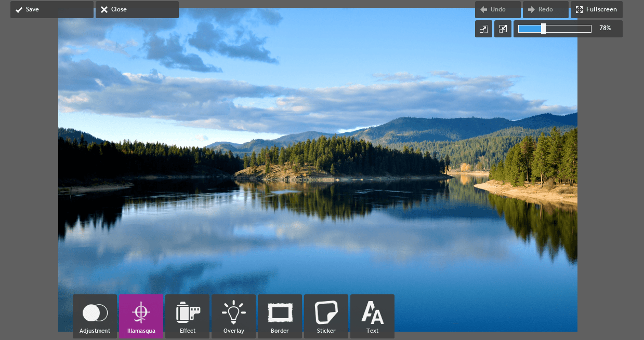Redo the previous edit

point(545,9)
